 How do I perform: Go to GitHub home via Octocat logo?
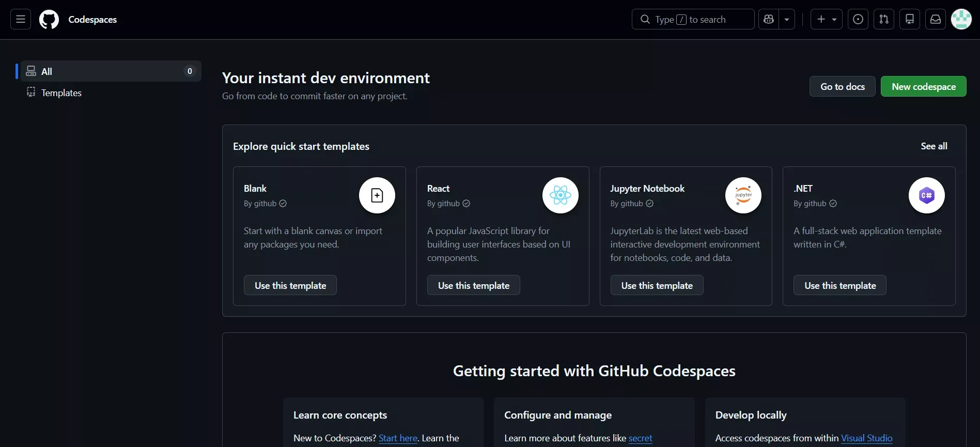[49, 20]
